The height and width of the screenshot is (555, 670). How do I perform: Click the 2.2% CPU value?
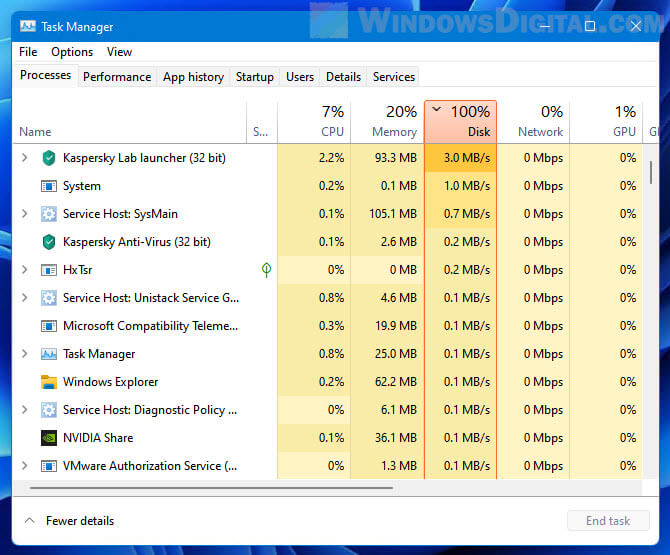[x=331, y=158]
